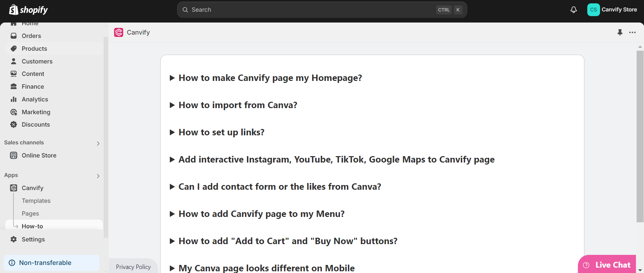Click the CS avatar badge
This screenshot has width=644, height=273.
593,10
